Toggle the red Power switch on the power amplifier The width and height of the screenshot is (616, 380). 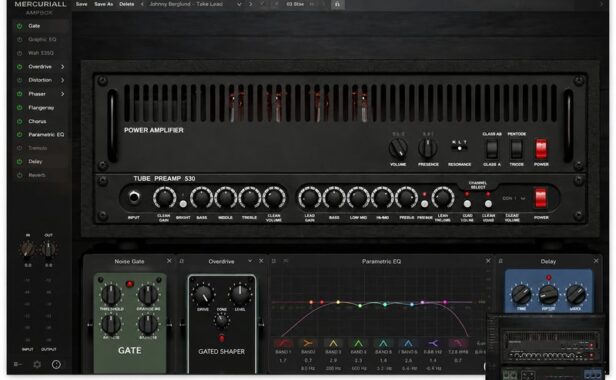click(x=541, y=149)
